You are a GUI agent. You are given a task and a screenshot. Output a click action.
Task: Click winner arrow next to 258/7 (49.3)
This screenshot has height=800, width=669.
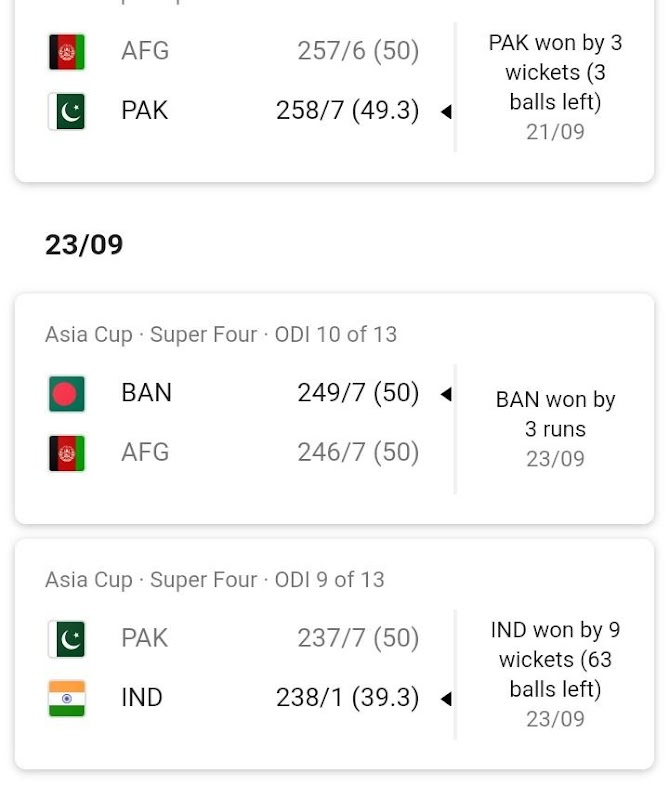pyautogui.click(x=446, y=112)
